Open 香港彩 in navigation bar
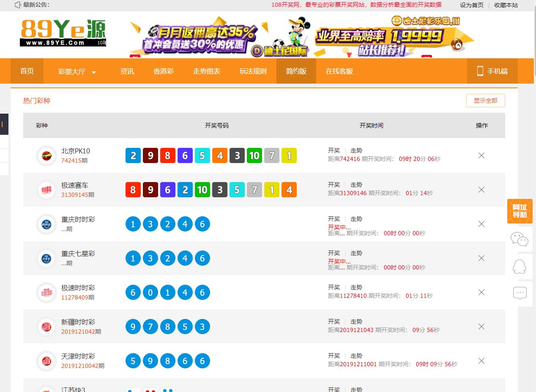 (164, 71)
